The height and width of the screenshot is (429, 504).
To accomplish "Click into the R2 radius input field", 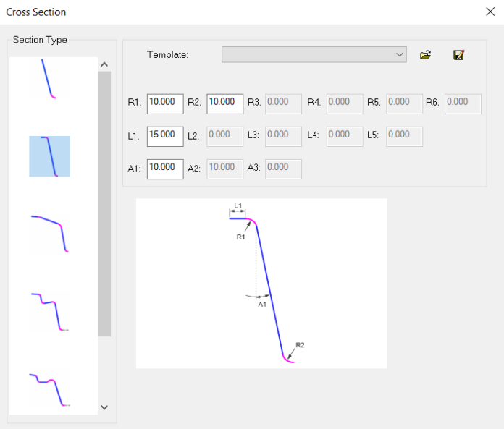I will coord(224,103).
